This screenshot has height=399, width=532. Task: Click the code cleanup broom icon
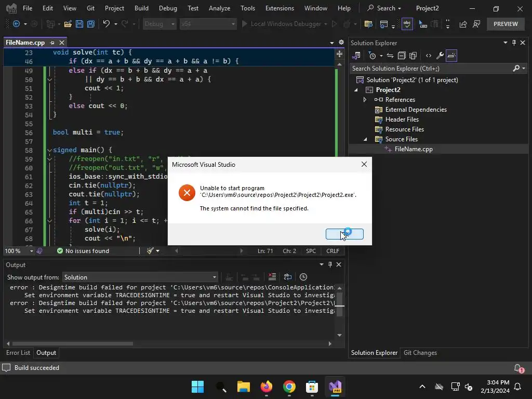click(150, 251)
